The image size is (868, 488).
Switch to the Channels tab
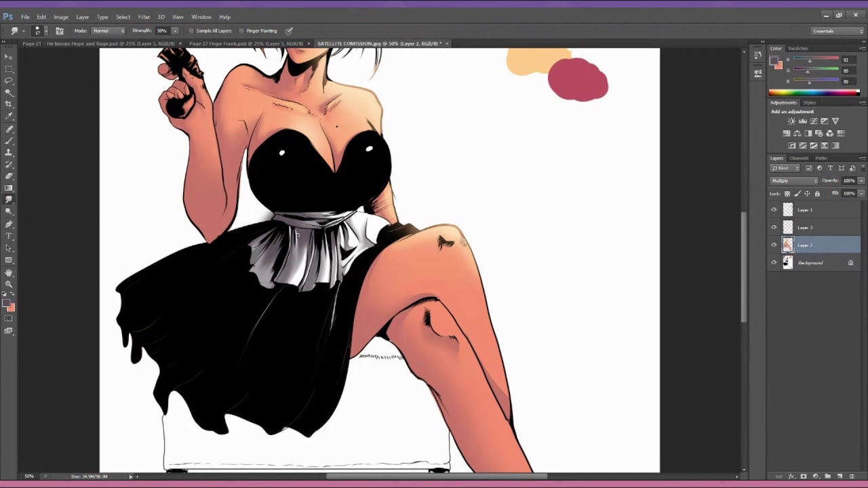(798, 158)
